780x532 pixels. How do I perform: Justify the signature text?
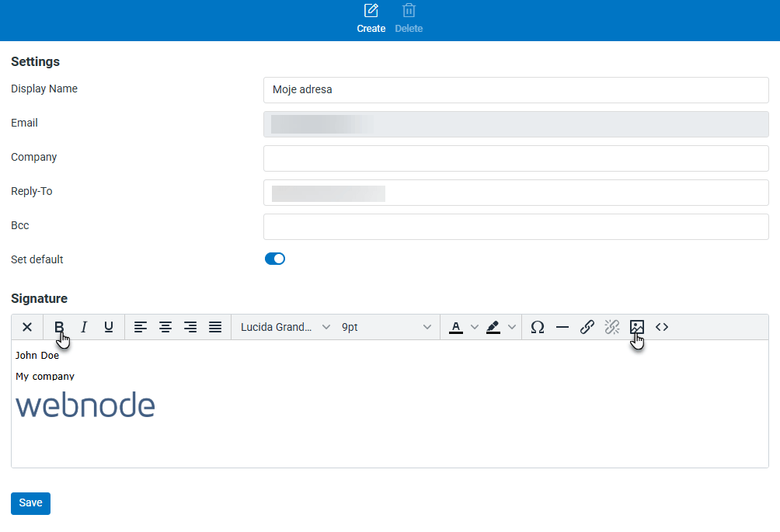coord(215,327)
